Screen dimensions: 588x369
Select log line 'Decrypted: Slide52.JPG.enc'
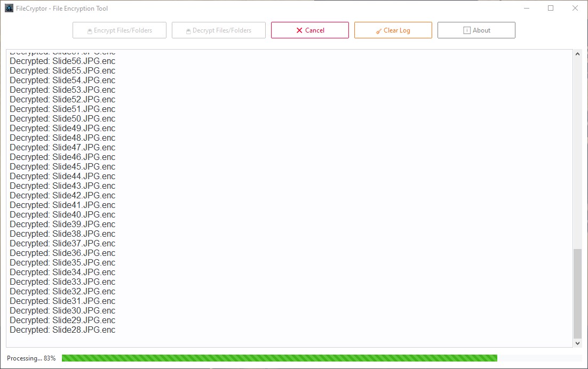62,100
